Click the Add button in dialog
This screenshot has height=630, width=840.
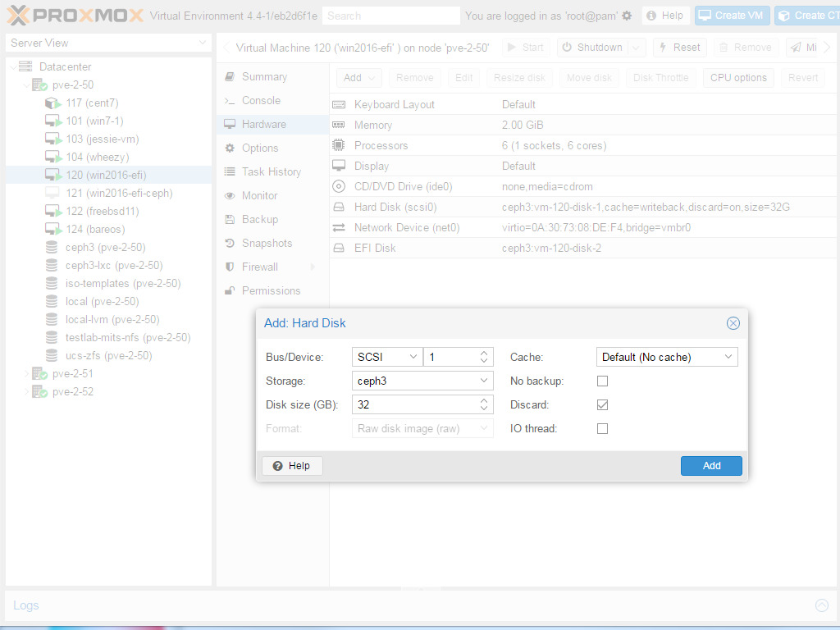pos(711,466)
